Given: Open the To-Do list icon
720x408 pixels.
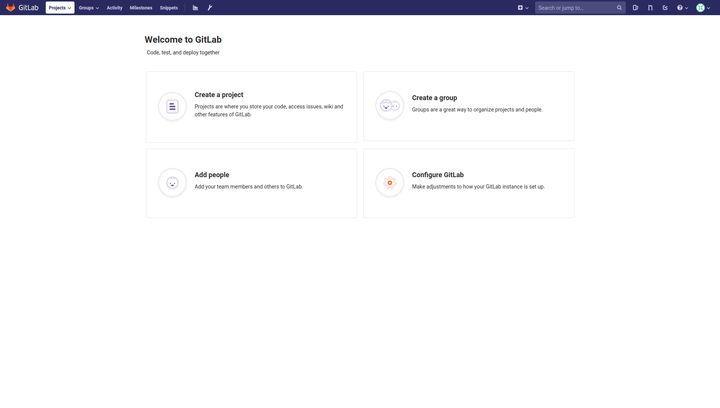Looking at the screenshot, I should 665,8.
